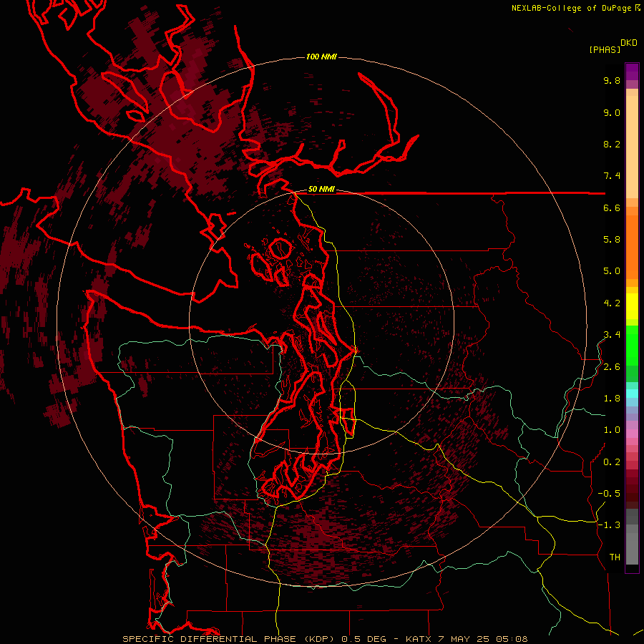The width and height of the screenshot is (644, 644).
Task: Select the 8.2 value on color scale
Action: (x=612, y=144)
